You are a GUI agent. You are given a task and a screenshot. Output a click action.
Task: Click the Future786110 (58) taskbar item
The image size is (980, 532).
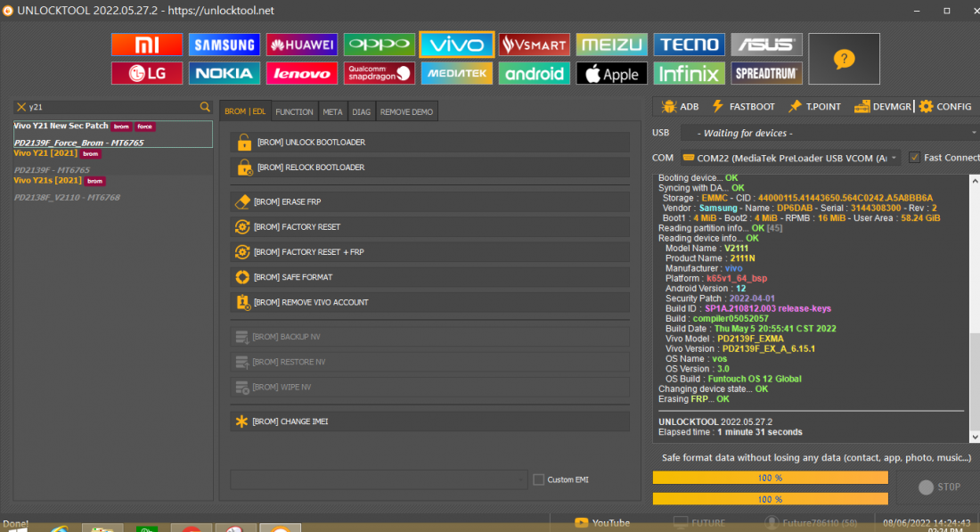click(x=812, y=523)
